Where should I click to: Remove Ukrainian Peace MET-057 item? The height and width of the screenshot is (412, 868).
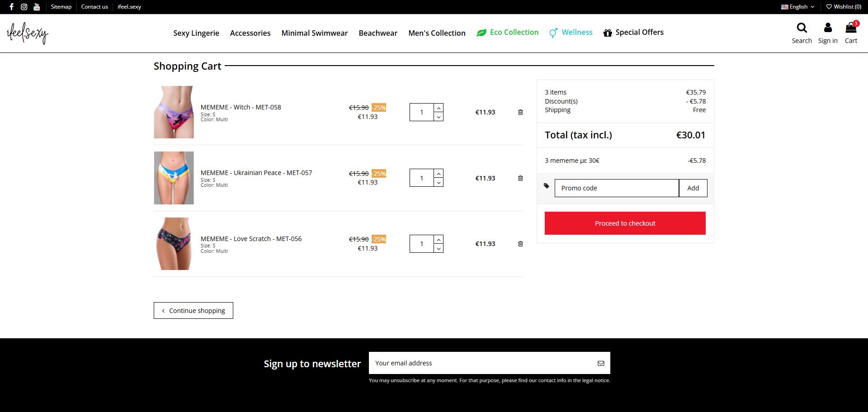point(520,178)
